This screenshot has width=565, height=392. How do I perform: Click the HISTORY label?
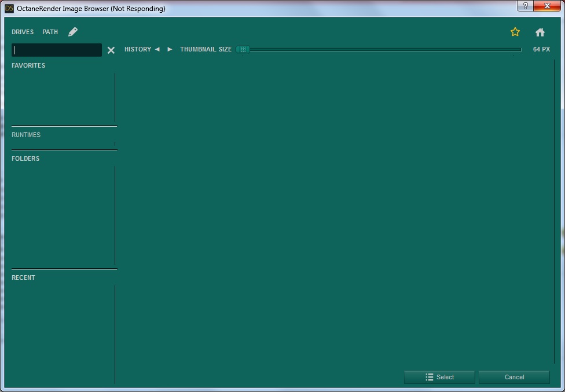(x=138, y=49)
